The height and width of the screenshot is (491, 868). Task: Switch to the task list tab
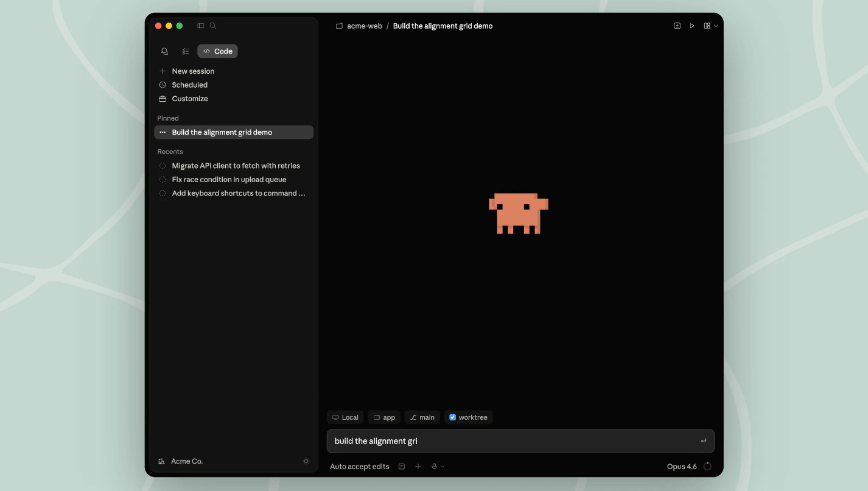click(186, 51)
